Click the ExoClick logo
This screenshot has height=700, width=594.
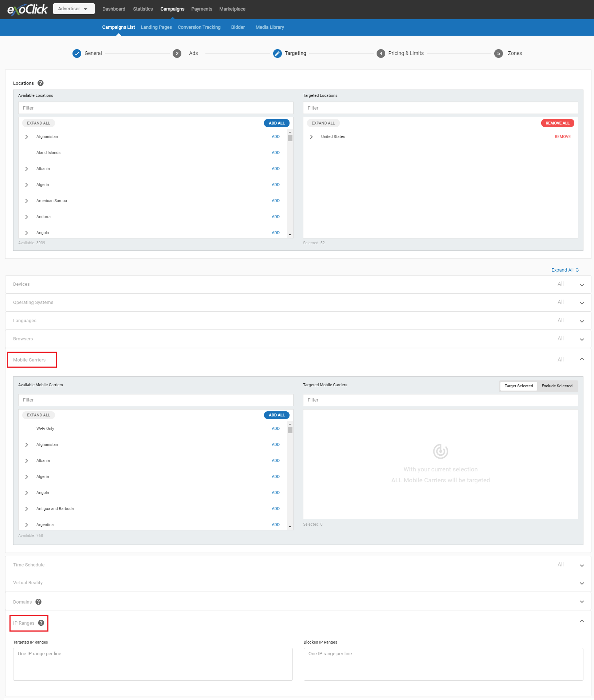(27, 9)
